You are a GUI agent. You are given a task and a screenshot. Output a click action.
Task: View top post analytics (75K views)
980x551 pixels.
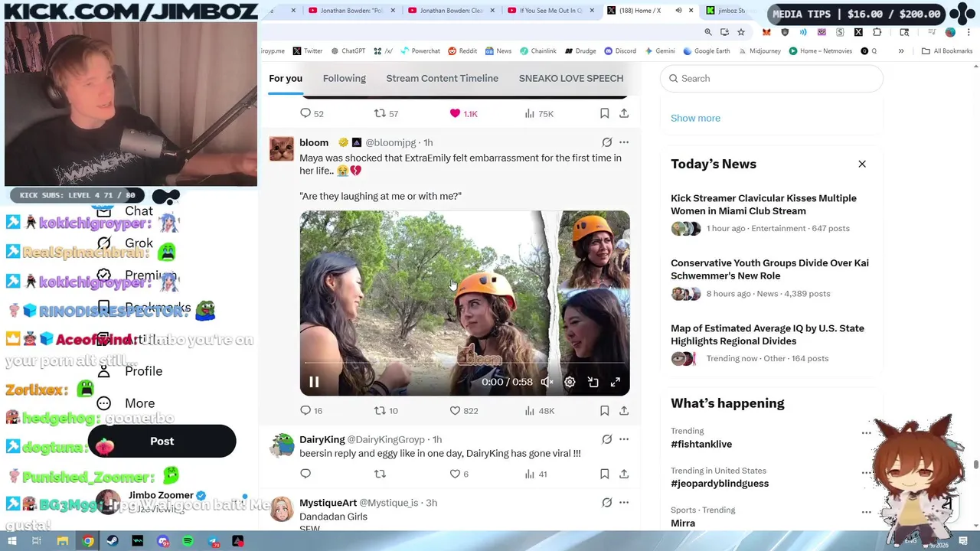pos(529,113)
